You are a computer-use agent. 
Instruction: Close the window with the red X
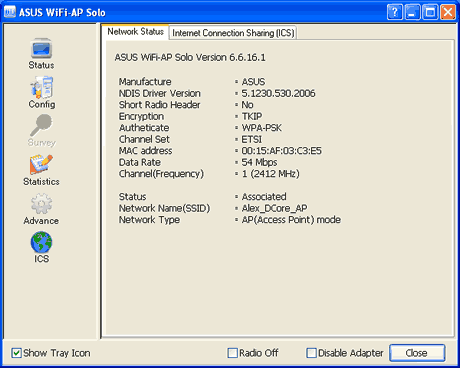coord(448,13)
